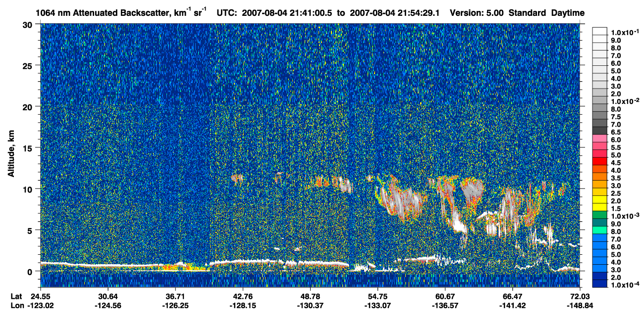
Task: Click the 2.5 colorbar label
Action: pos(616,193)
